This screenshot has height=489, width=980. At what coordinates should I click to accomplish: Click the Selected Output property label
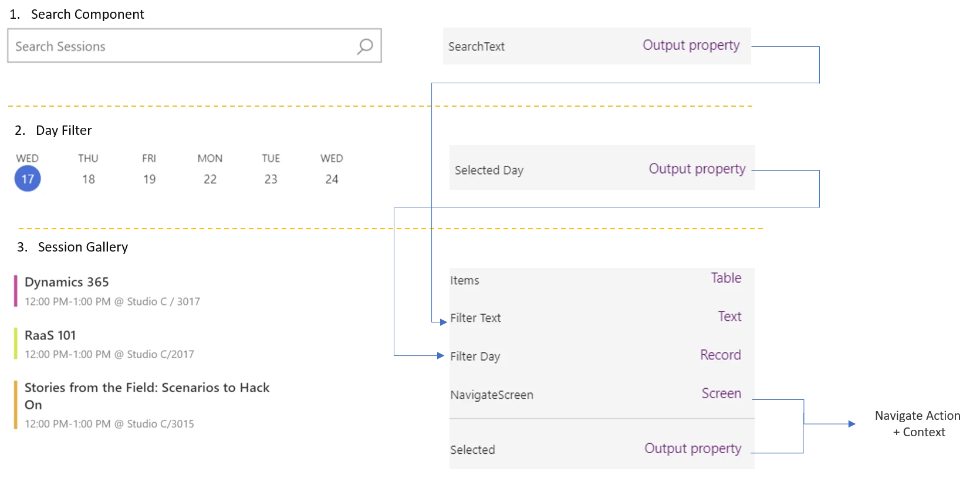[x=692, y=449]
